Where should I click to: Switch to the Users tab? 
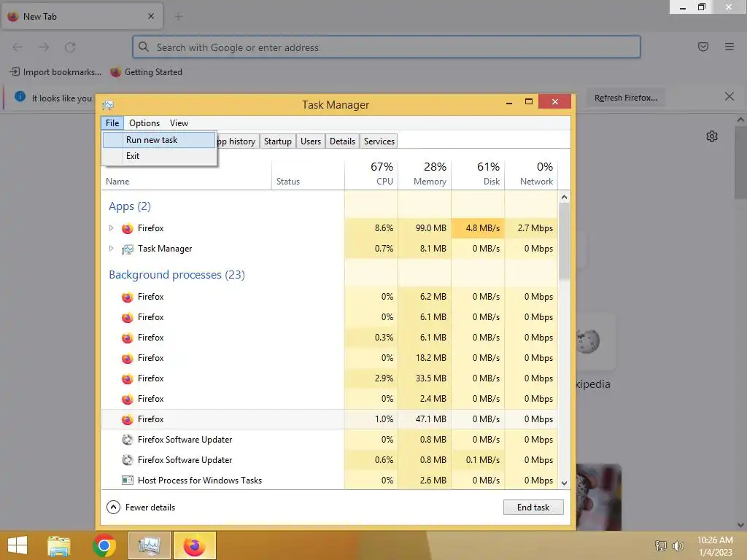tap(311, 141)
